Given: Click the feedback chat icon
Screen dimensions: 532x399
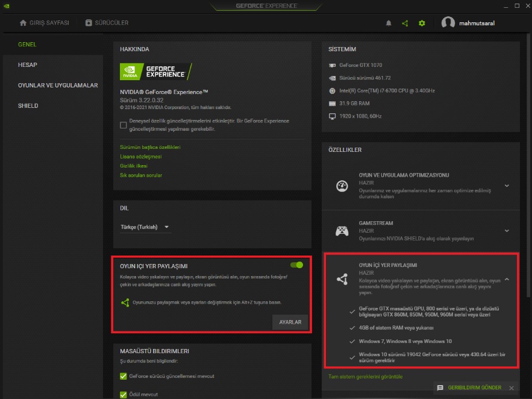Looking at the screenshot, I should coord(440,388).
